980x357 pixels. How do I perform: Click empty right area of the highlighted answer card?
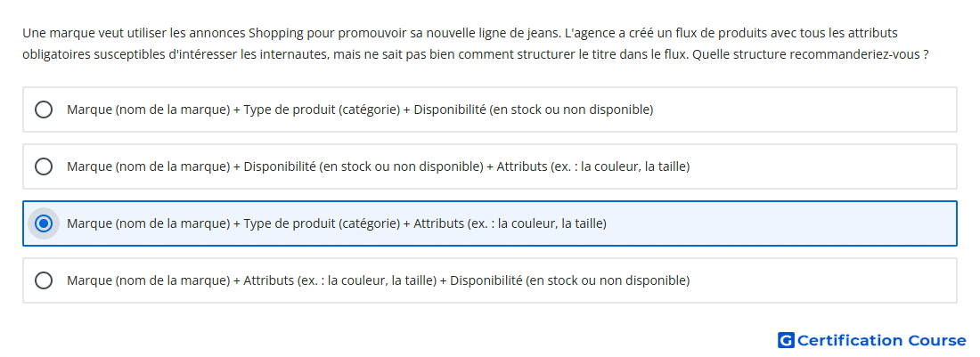pyautogui.click(x=781, y=223)
